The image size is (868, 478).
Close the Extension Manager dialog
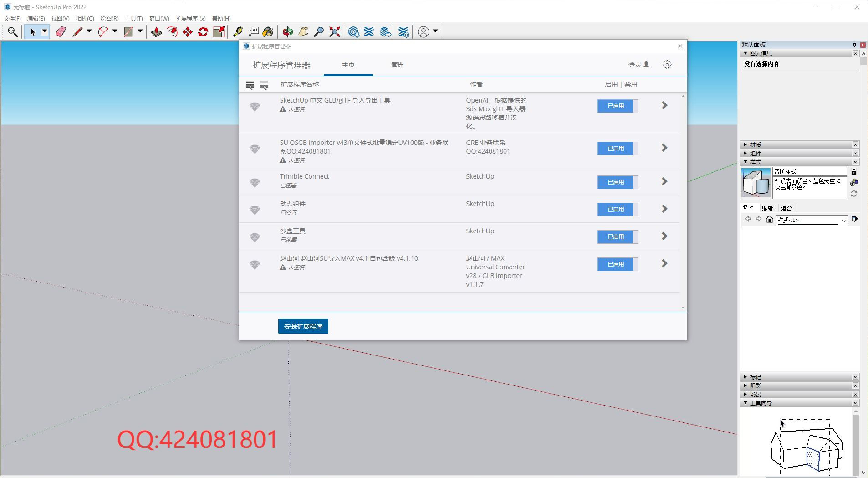pyautogui.click(x=680, y=46)
